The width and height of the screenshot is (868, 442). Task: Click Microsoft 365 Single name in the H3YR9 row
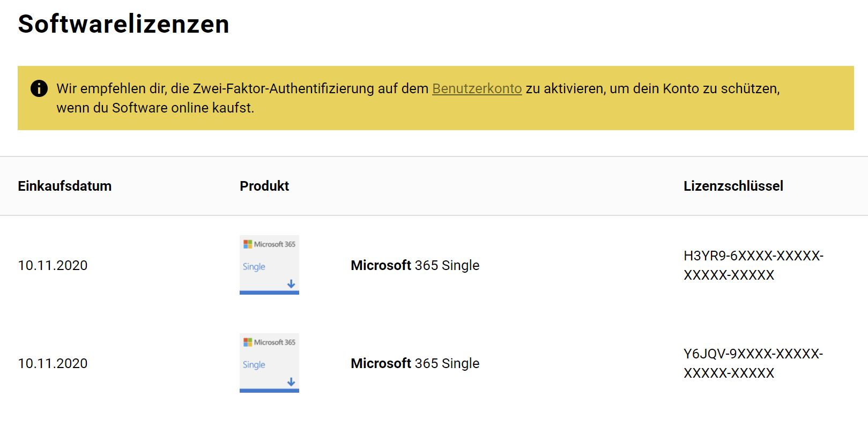coord(415,265)
